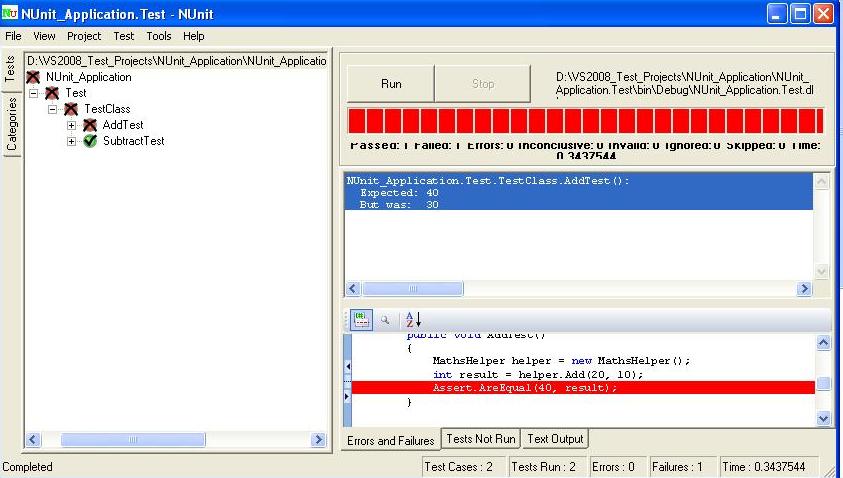
Task: Click the highlighted Assert.AreEqual source line
Action: click(583, 388)
